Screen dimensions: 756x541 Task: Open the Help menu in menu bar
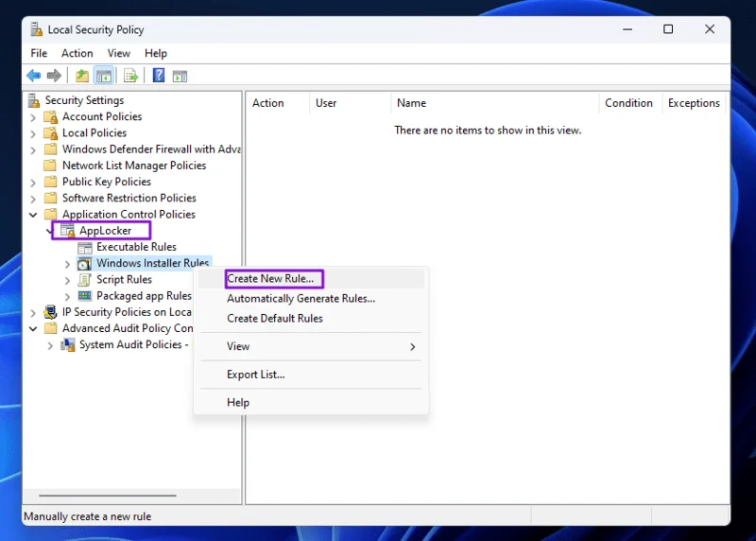click(156, 53)
